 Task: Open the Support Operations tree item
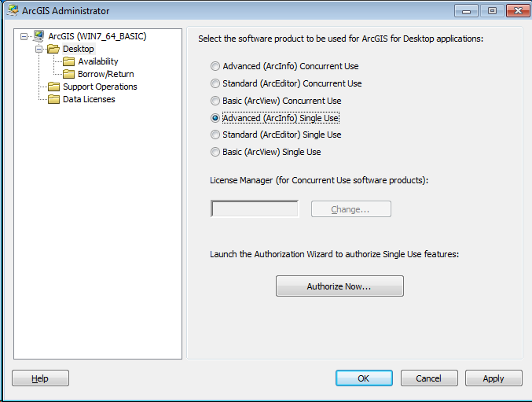click(x=100, y=87)
